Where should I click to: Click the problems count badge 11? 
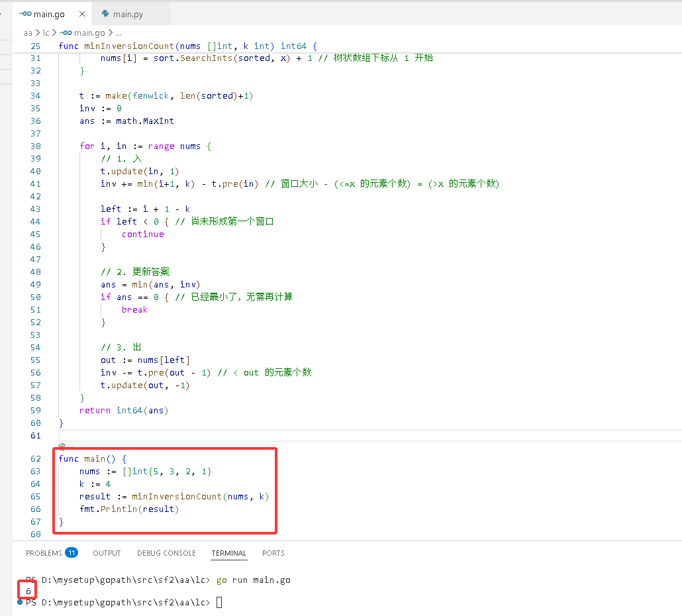pos(72,552)
